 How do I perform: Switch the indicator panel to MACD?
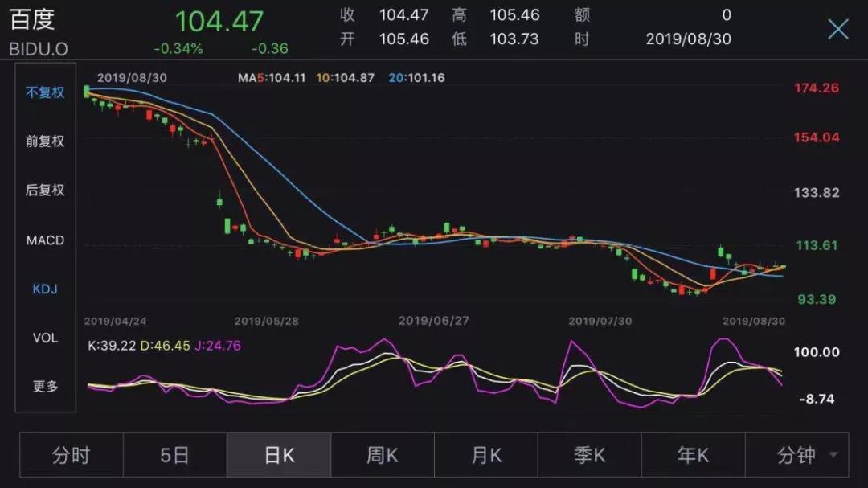[x=45, y=240]
